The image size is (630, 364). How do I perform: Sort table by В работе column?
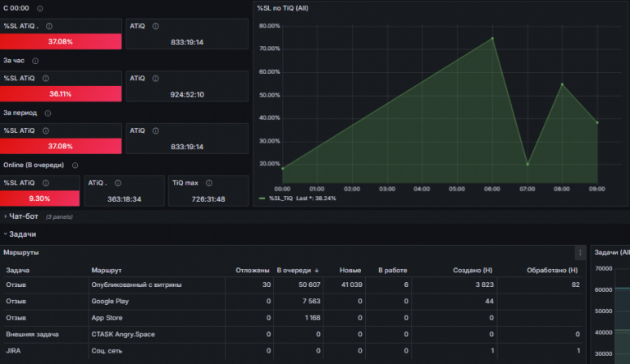point(393,271)
